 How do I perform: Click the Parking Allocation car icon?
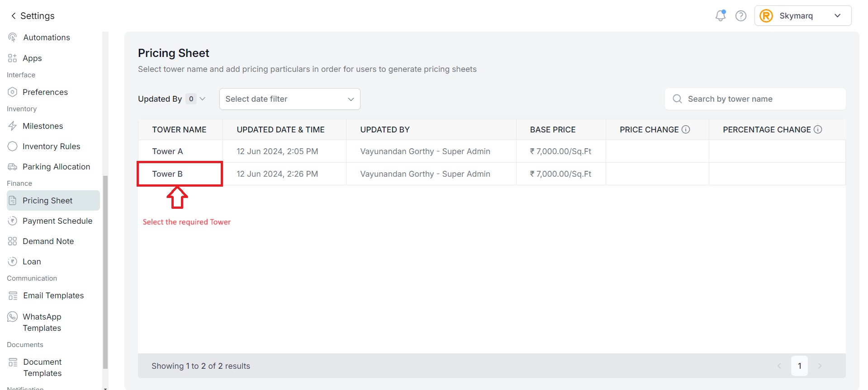13,167
